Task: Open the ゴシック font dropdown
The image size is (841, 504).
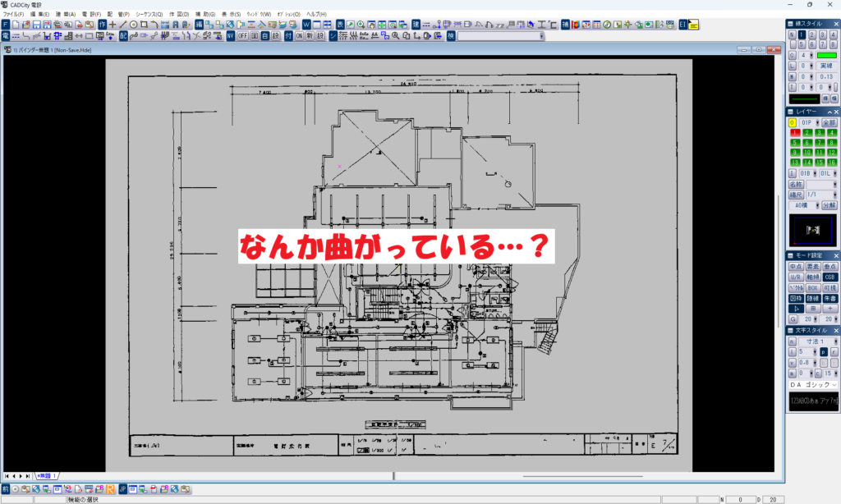Action: coord(813,385)
